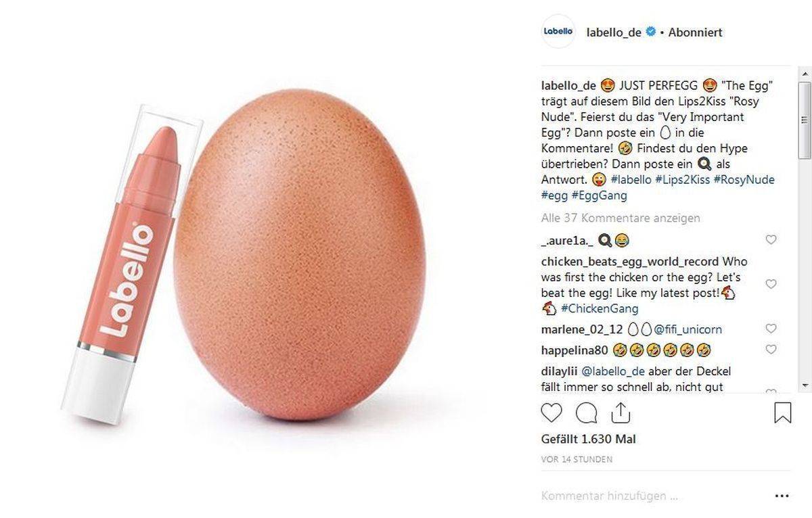Image resolution: width=812 pixels, height=518 pixels.
Task: Click the share arrow icon
Action: click(620, 413)
